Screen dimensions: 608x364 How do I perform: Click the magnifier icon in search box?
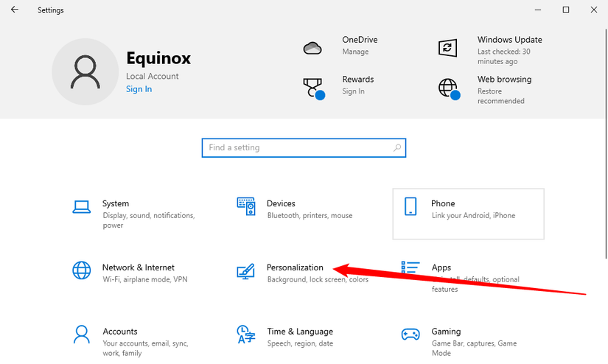click(x=397, y=147)
